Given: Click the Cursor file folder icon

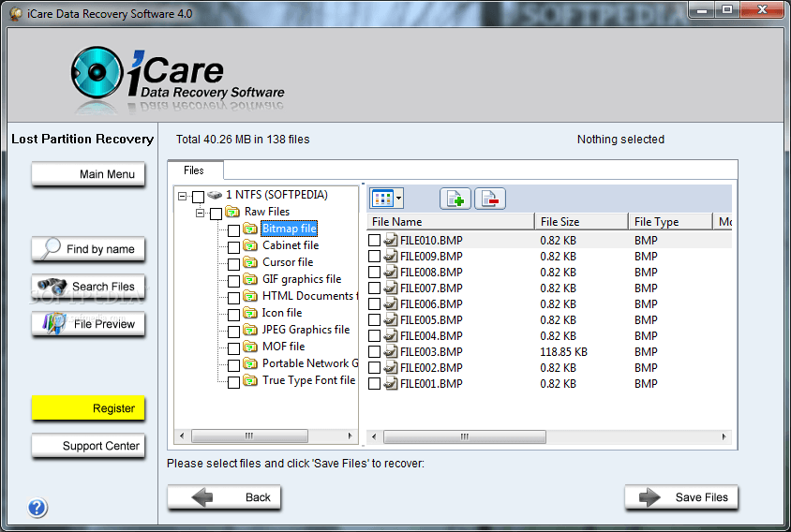Looking at the screenshot, I should tap(250, 262).
